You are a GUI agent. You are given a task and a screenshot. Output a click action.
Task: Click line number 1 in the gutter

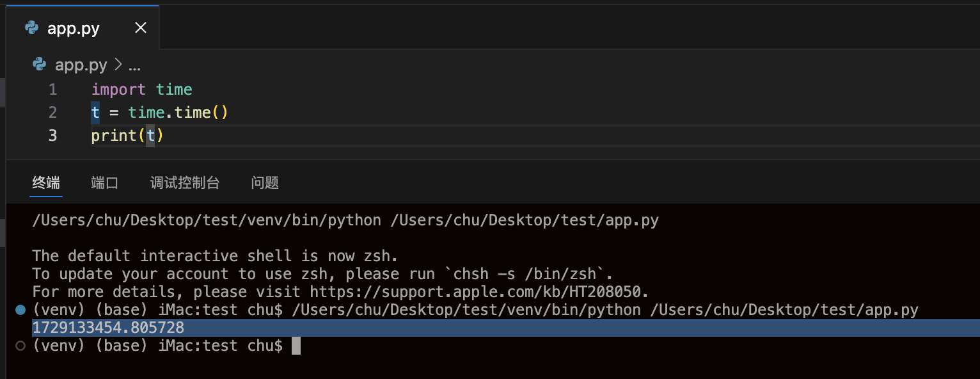point(52,90)
